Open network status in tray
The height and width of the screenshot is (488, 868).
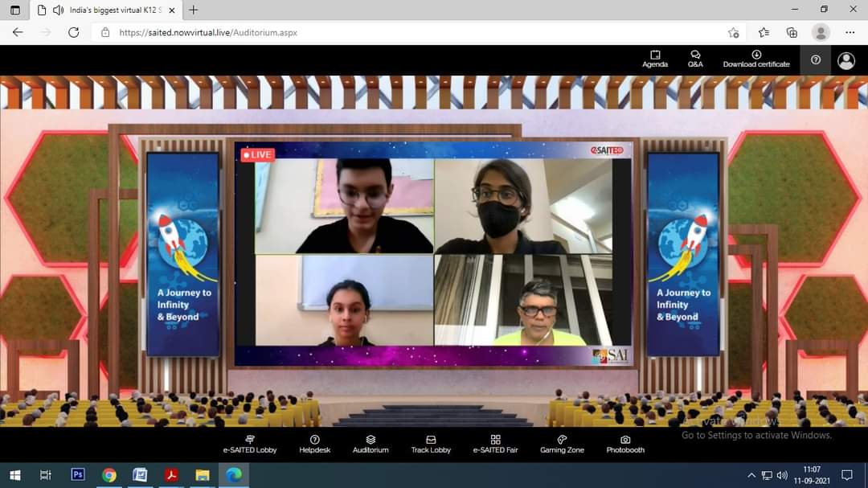point(767,475)
